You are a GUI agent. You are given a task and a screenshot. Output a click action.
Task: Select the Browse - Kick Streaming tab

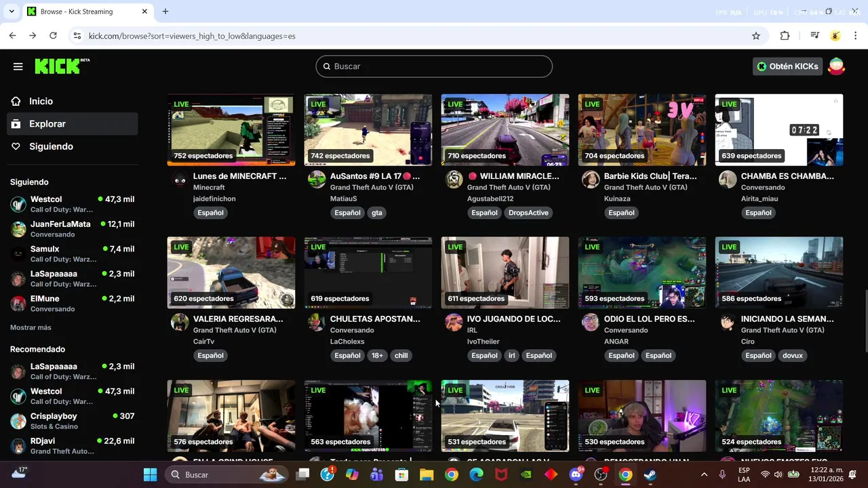(x=87, y=12)
